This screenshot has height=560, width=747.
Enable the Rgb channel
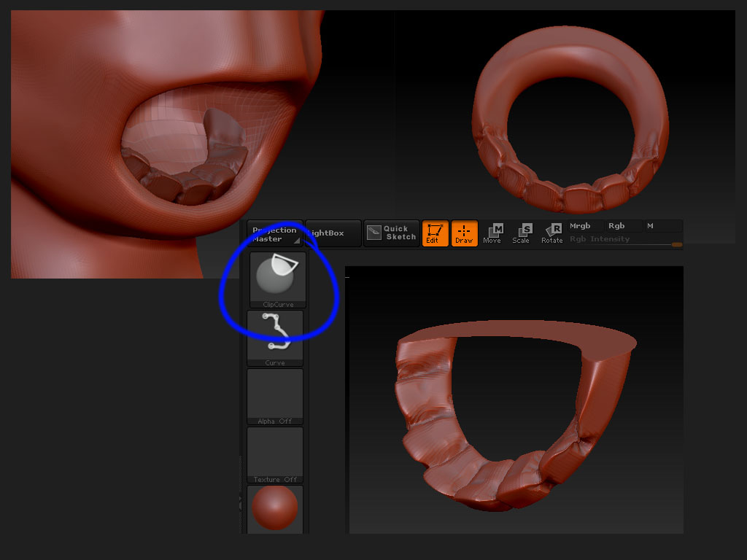(x=624, y=226)
